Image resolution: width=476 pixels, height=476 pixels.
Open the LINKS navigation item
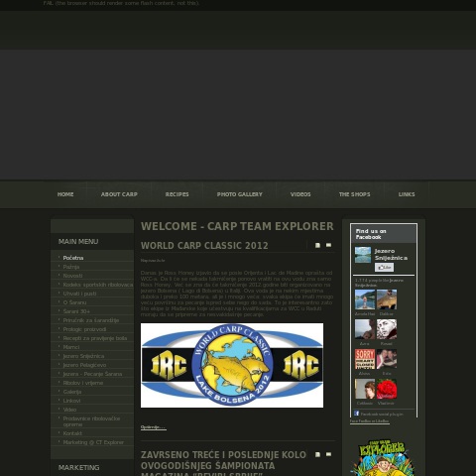coord(407,194)
